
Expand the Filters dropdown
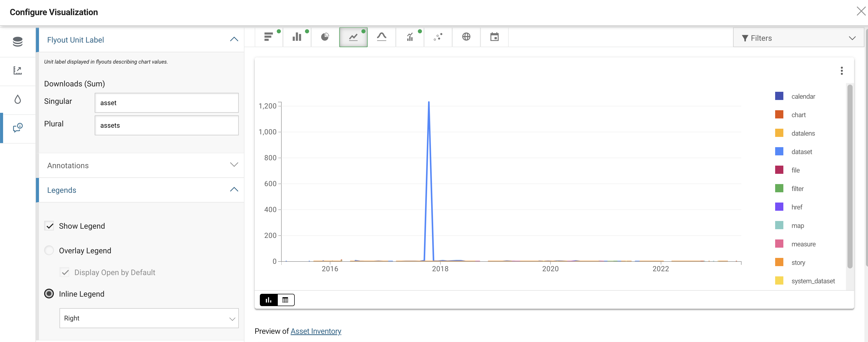(798, 38)
